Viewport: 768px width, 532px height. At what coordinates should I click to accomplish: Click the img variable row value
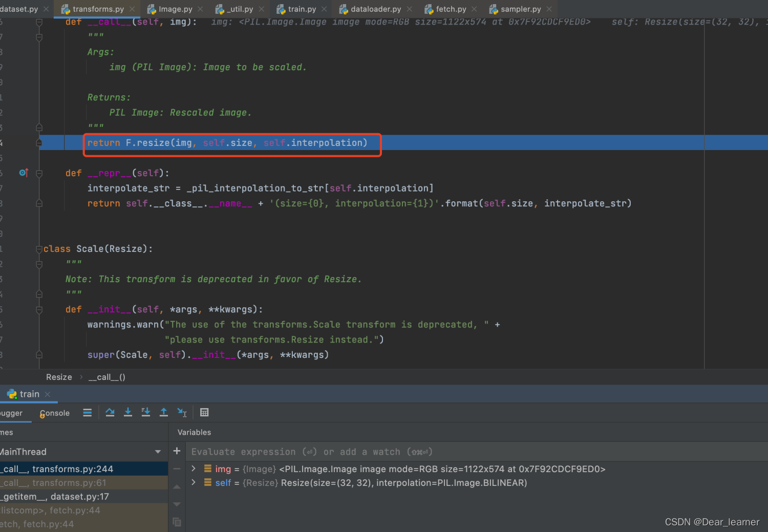(442, 469)
